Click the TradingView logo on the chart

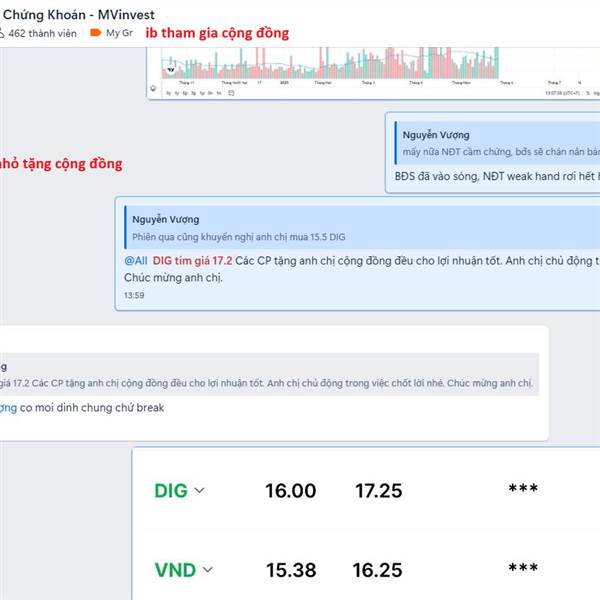(171, 70)
